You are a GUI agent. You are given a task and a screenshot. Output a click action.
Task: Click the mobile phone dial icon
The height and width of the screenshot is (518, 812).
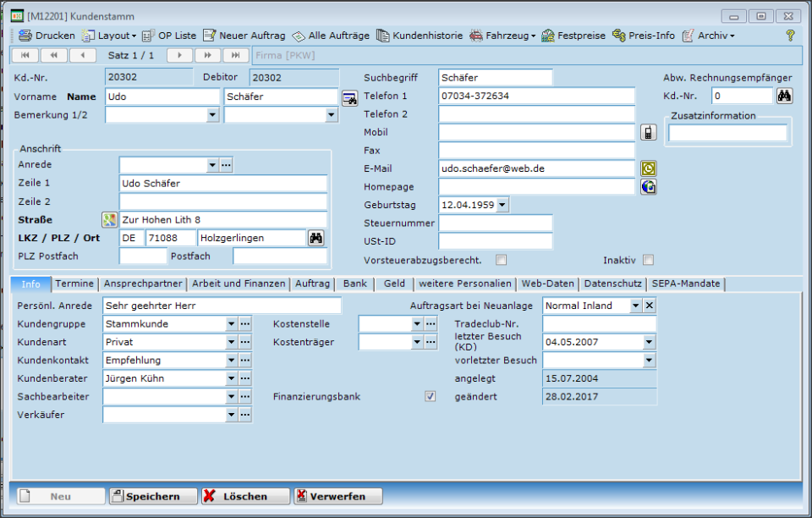[648, 132]
